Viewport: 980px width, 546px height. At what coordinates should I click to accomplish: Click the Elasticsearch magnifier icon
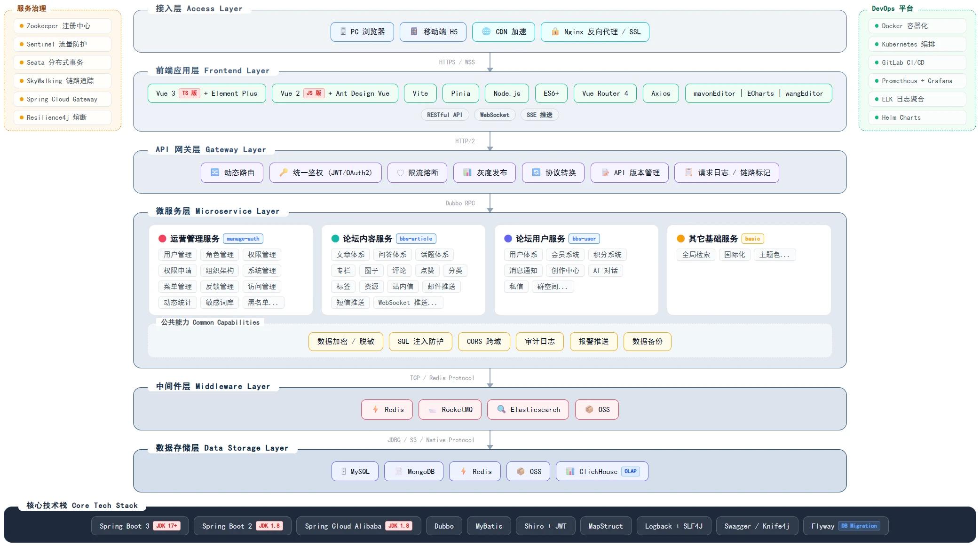pos(501,409)
